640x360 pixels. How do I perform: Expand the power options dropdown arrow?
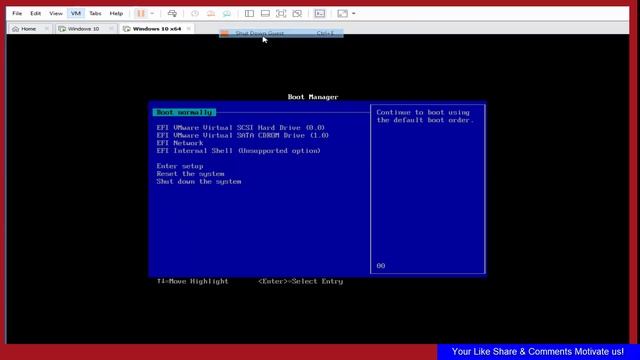coord(152,13)
